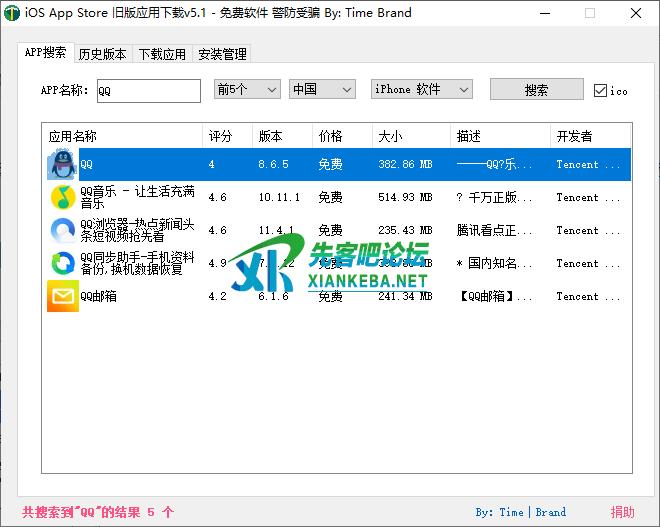Go to the 安装管理 tab
Screen dimensions: 660x527
[x=222, y=54]
